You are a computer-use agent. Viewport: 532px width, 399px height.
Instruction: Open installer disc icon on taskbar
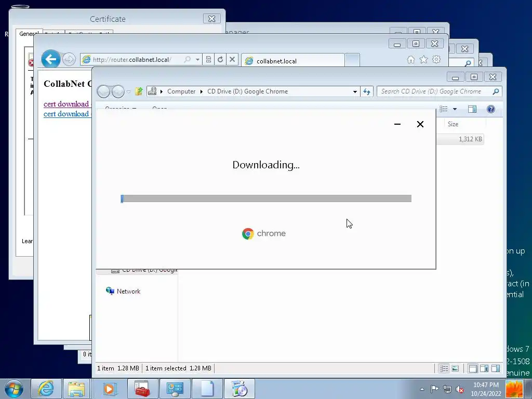239,389
